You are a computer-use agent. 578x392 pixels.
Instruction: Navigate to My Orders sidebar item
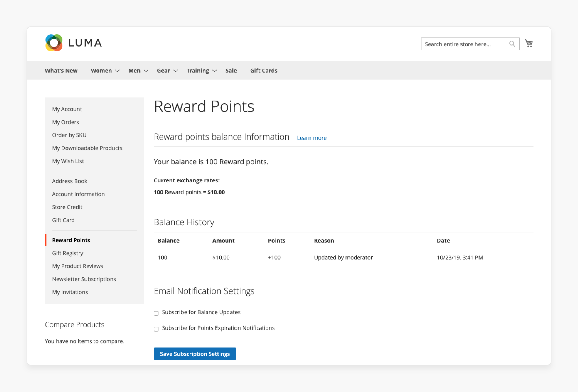(x=65, y=122)
